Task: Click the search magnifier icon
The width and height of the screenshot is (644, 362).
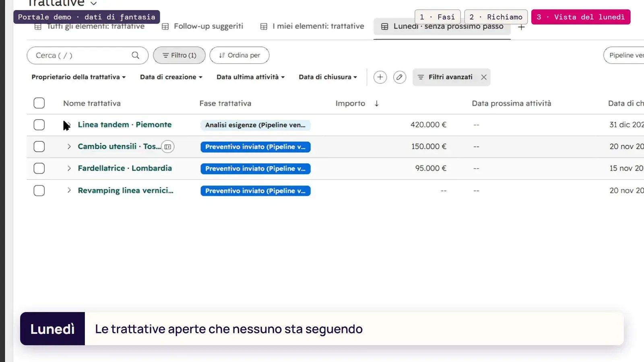Action: pos(135,56)
